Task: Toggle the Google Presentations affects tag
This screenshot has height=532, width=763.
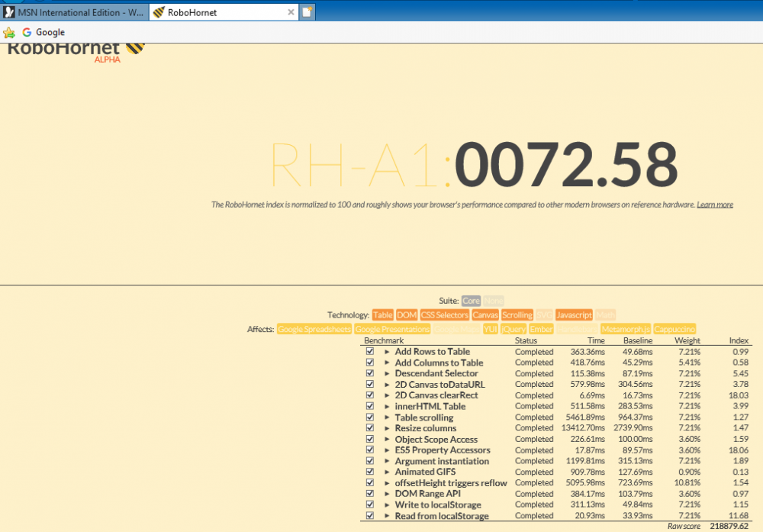Action: tap(392, 329)
